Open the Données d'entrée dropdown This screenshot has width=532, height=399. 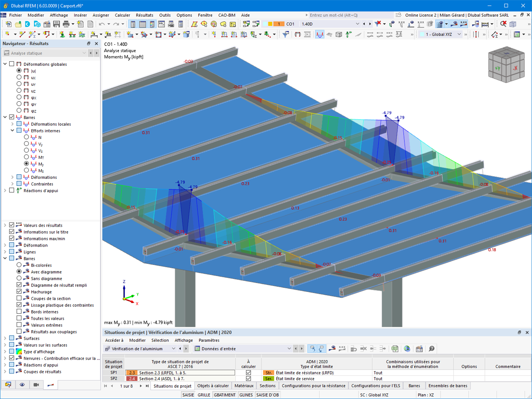289,348
